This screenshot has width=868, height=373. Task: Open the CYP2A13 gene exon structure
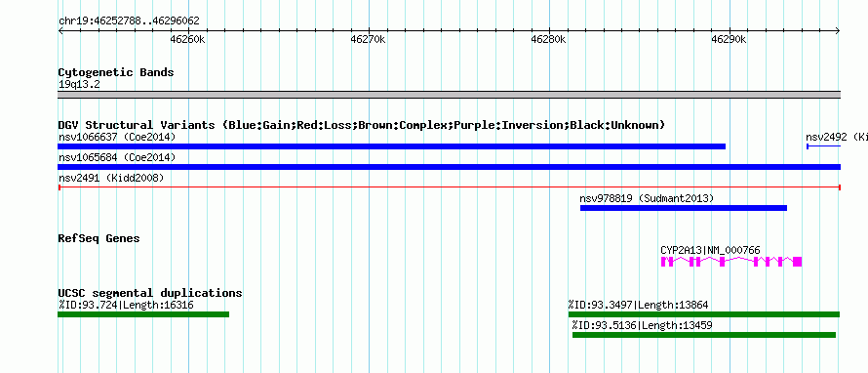[x=731, y=262]
